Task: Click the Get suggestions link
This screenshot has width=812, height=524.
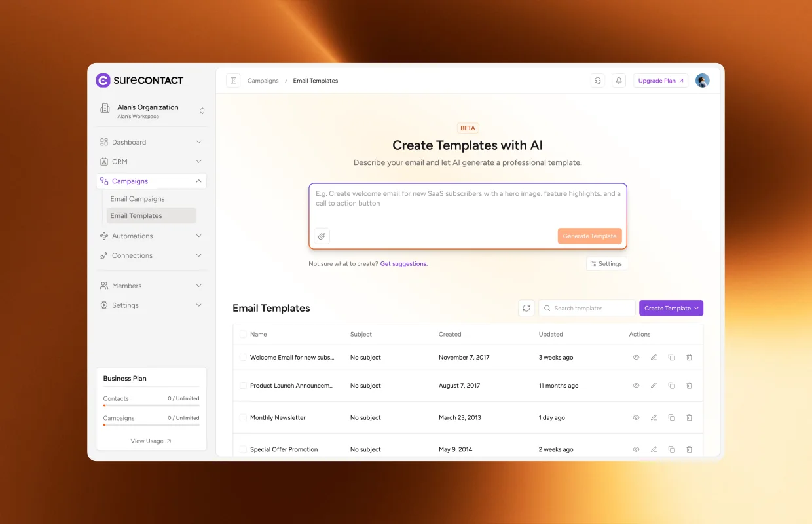Action: (x=404, y=264)
